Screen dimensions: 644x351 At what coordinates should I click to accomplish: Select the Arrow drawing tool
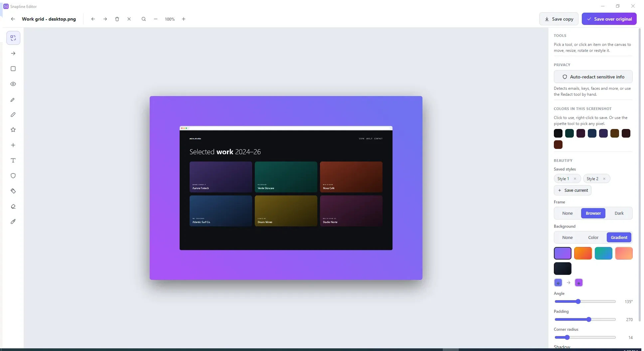pyautogui.click(x=13, y=53)
